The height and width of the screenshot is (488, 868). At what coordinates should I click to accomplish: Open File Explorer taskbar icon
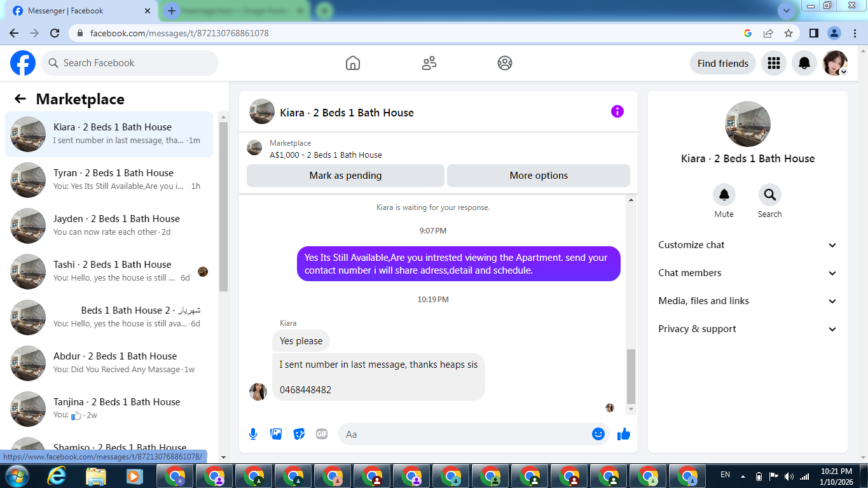click(96, 476)
